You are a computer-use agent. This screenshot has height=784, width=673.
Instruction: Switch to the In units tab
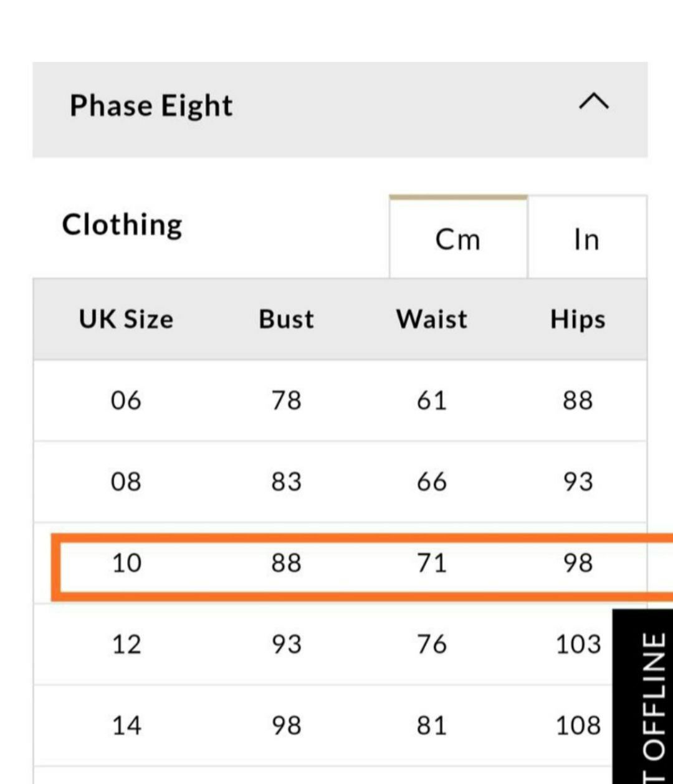click(587, 237)
